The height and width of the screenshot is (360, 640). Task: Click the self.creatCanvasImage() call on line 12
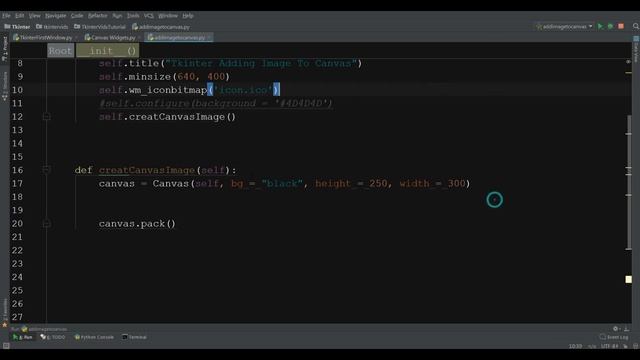167,117
